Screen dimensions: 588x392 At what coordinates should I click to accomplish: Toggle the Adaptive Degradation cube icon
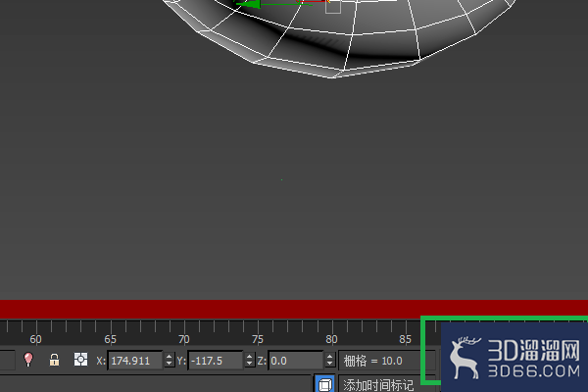coord(324,384)
